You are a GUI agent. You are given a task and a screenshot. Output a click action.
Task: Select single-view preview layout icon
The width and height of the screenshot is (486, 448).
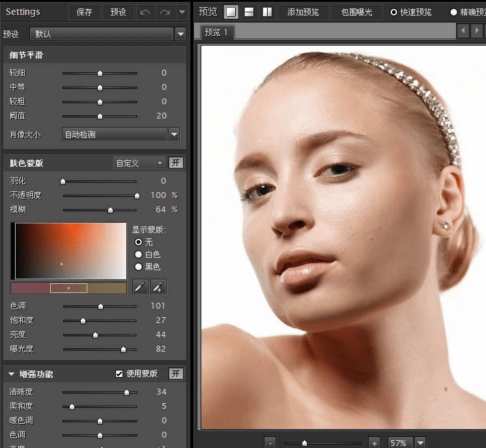231,12
